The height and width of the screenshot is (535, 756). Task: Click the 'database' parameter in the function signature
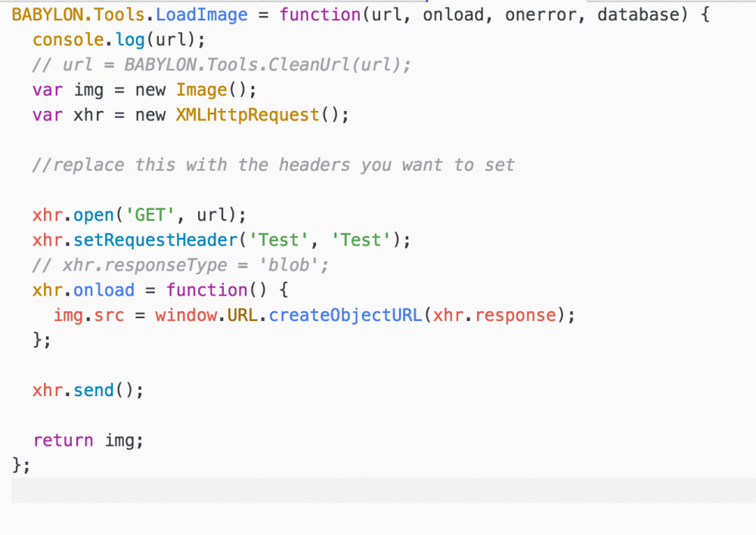pyautogui.click(x=638, y=14)
